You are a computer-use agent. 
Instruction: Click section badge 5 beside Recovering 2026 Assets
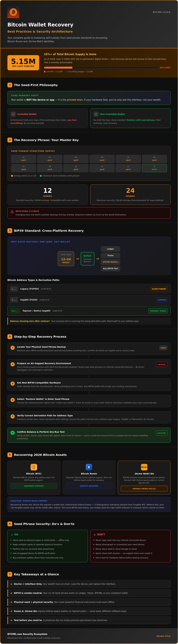(10, 455)
